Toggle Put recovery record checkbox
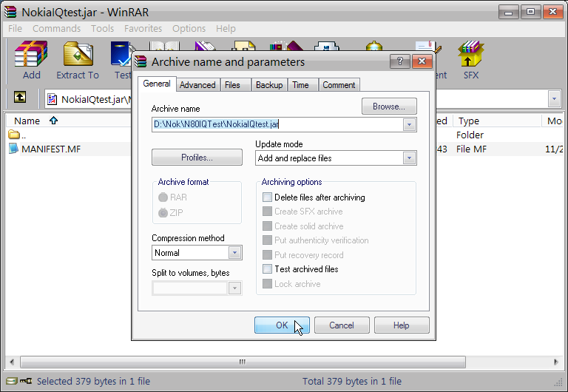The width and height of the screenshot is (568, 392). [267, 254]
